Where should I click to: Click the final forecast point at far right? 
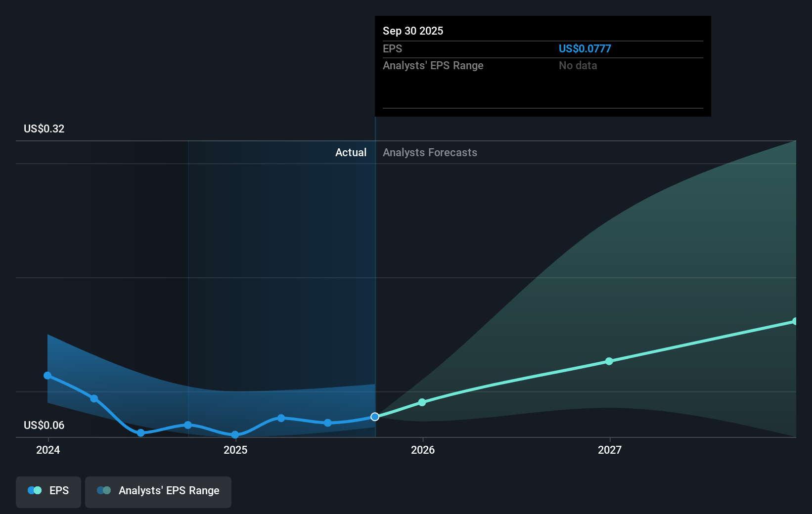click(x=795, y=321)
